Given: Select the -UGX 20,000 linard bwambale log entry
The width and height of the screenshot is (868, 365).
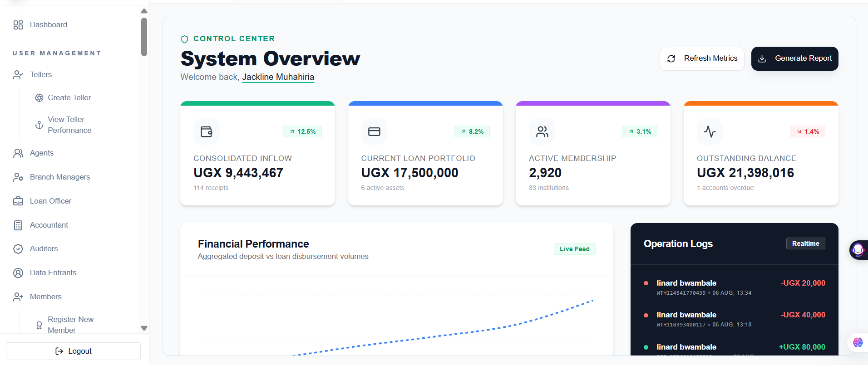Looking at the screenshot, I should point(734,287).
